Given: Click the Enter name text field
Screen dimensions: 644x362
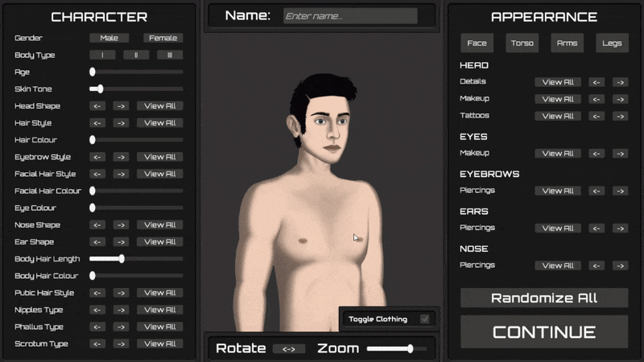Looking at the screenshot, I should (x=350, y=16).
